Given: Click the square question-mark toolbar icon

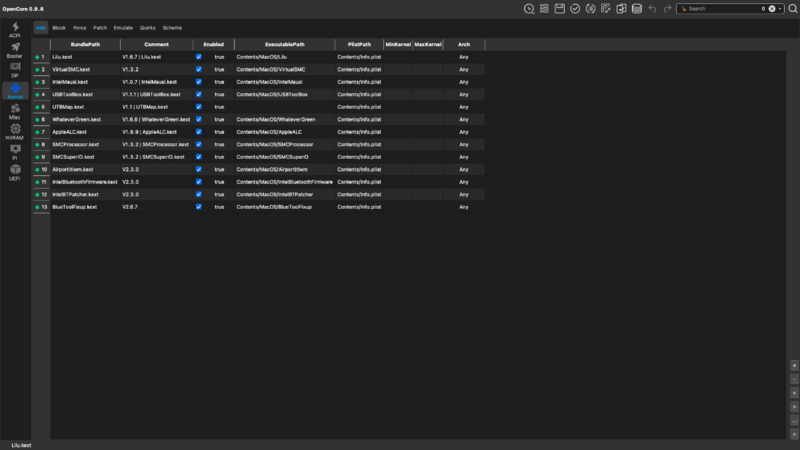Looking at the screenshot, I should pyautogui.click(x=606, y=9).
